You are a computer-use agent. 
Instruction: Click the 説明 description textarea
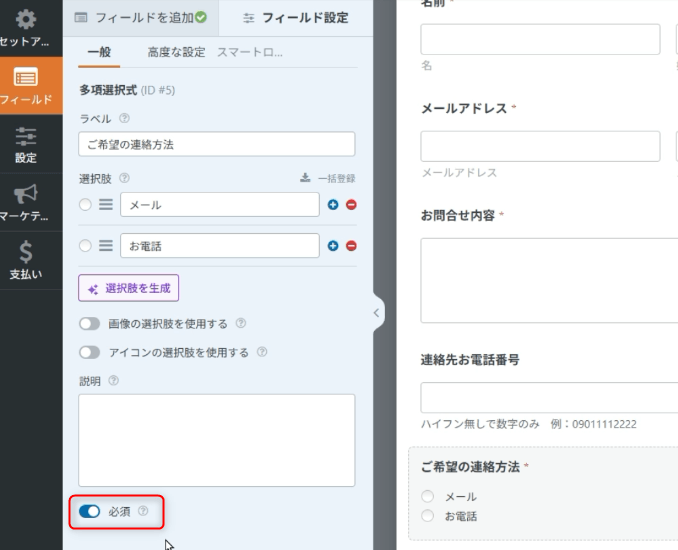[x=217, y=440]
